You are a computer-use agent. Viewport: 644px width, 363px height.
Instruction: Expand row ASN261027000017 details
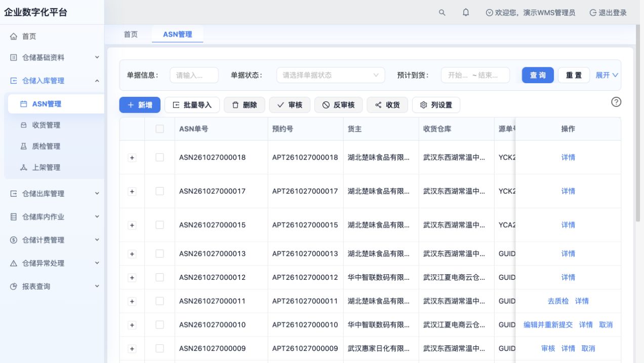(x=132, y=192)
